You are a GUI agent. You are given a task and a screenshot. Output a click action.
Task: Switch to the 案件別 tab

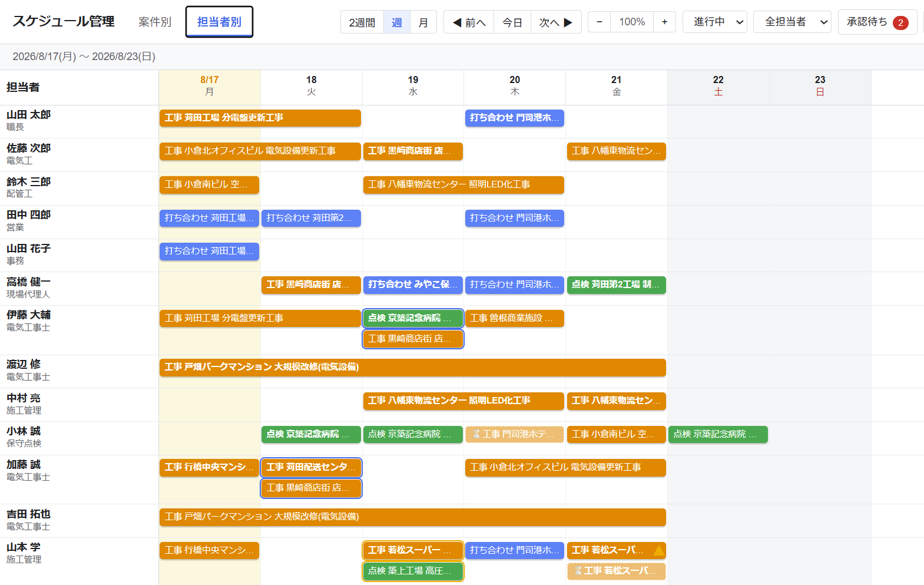(x=155, y=22)
